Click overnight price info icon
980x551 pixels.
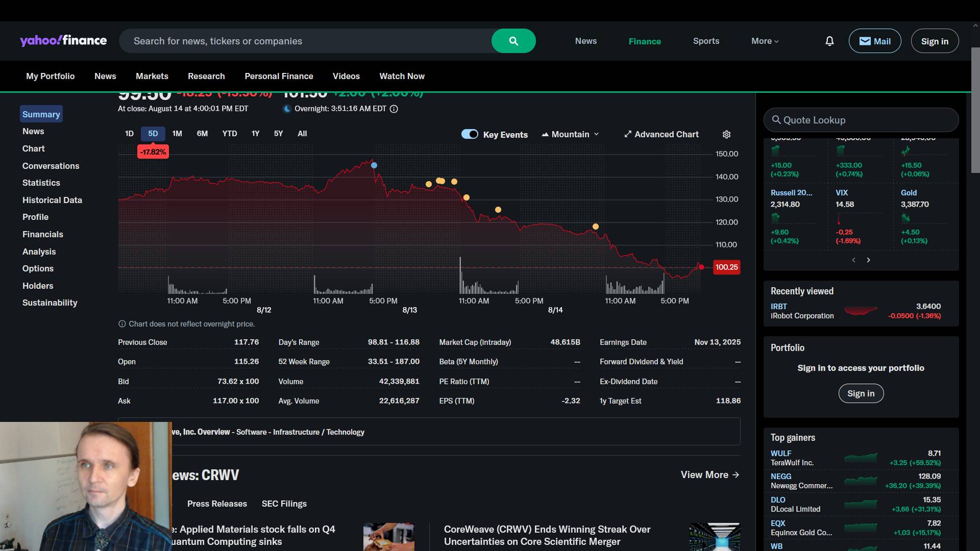[x=394, y=109]
